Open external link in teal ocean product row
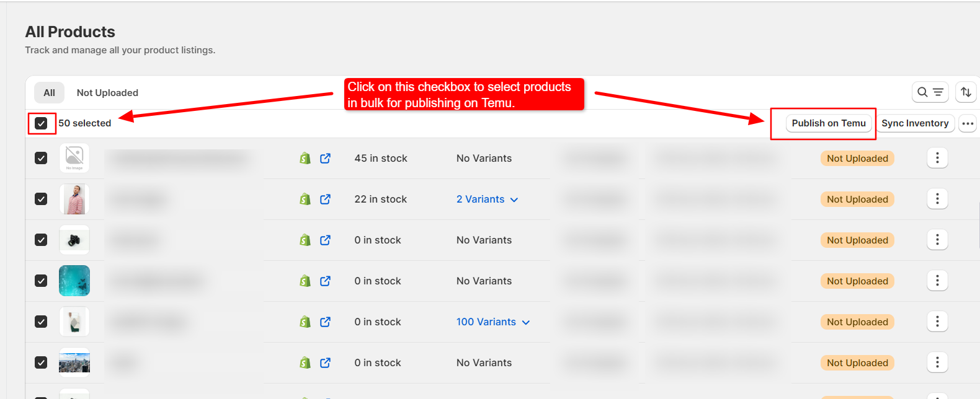This screenshot has height=399, width=980. point(325,281)
